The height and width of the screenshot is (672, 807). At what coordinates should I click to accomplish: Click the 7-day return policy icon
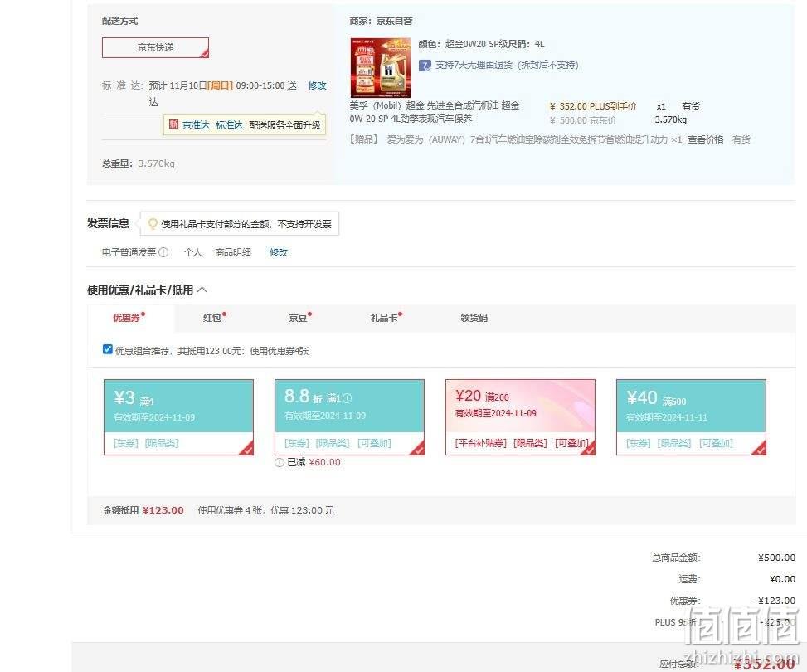pos(425,66)
